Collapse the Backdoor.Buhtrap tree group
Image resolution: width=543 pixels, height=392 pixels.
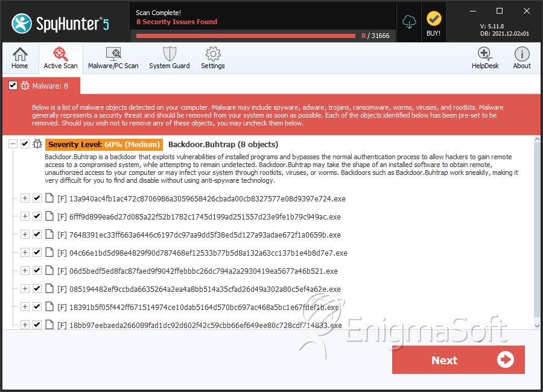pos(13,144)
